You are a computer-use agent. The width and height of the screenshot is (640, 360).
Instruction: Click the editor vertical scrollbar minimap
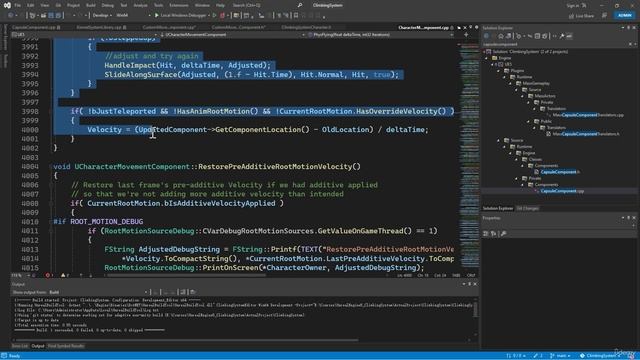click(x=469, y=155)
